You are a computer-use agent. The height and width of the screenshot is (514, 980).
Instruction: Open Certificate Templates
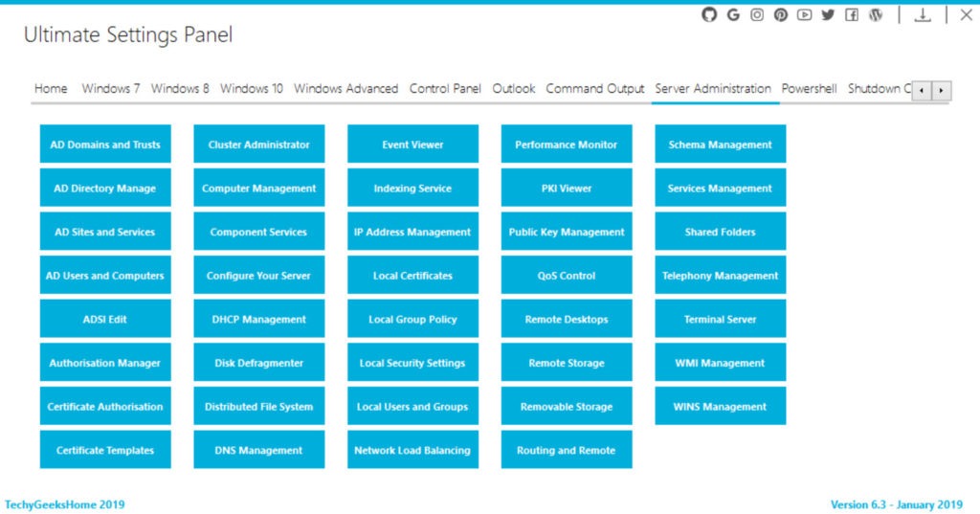105,450
